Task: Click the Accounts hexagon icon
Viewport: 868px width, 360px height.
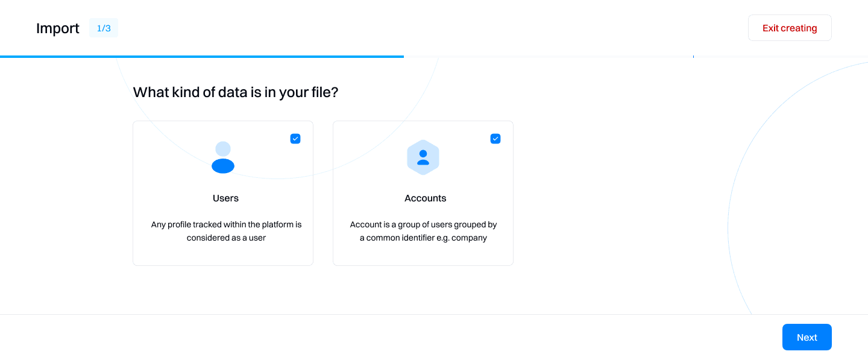Action: pyautogui.click(x=423, y=157)
